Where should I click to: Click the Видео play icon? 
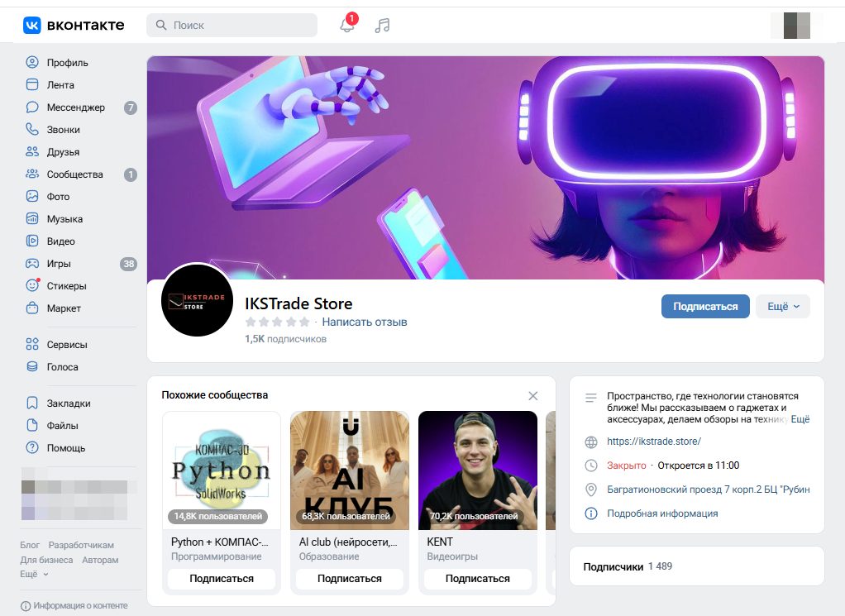pyautogui.click(x=32, y=241)
